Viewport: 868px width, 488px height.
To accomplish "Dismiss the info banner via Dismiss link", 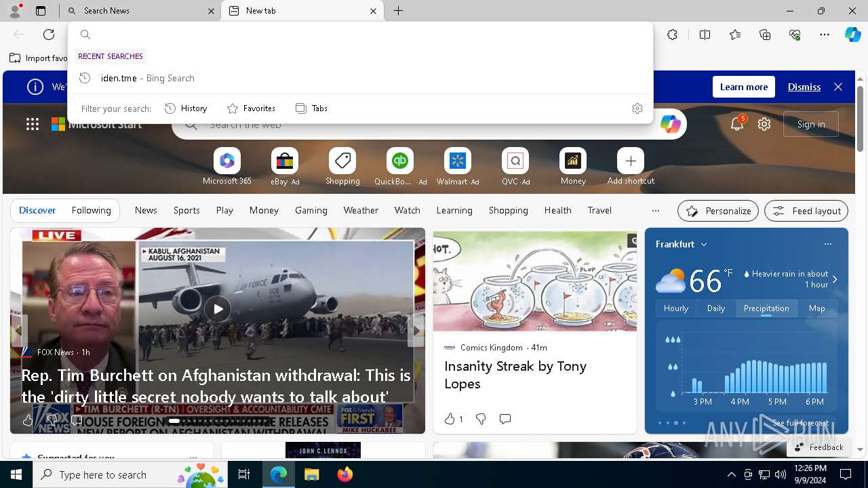I will [804, 87].
